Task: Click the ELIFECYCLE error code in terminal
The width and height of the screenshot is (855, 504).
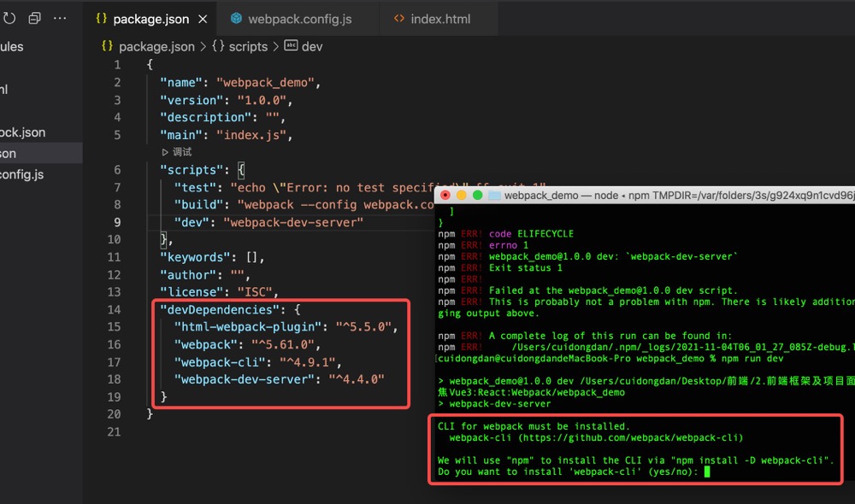Action: [x=545, y=234]
